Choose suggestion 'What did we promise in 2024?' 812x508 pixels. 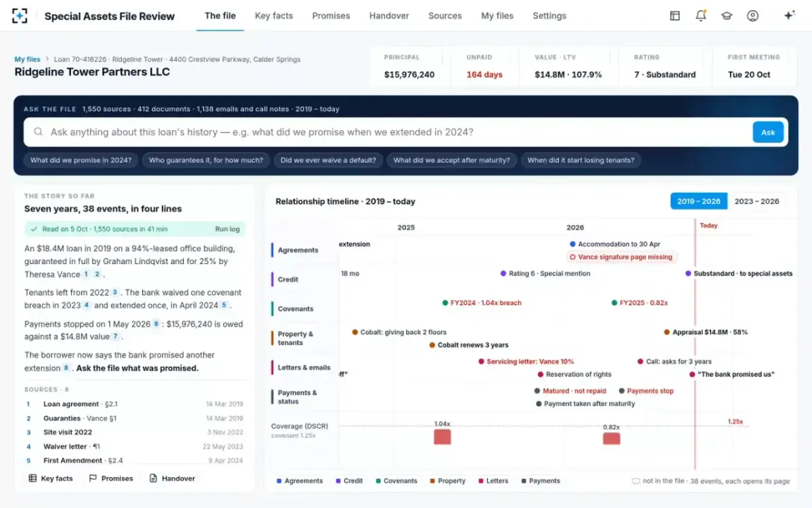tap(81, 161)
